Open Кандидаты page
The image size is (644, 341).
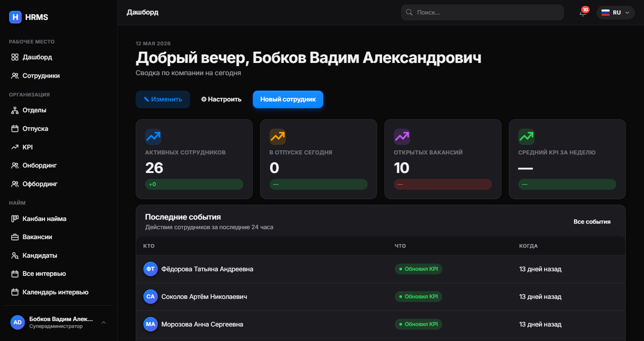(x=58, y=255)
